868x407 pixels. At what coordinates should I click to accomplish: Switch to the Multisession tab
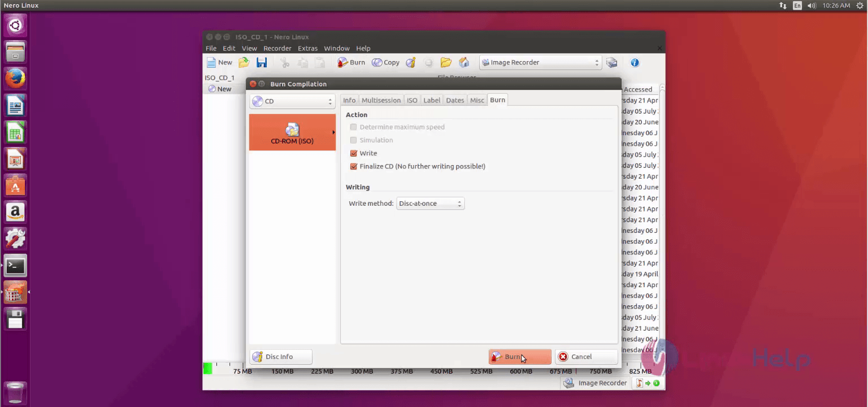coord(381,100)
